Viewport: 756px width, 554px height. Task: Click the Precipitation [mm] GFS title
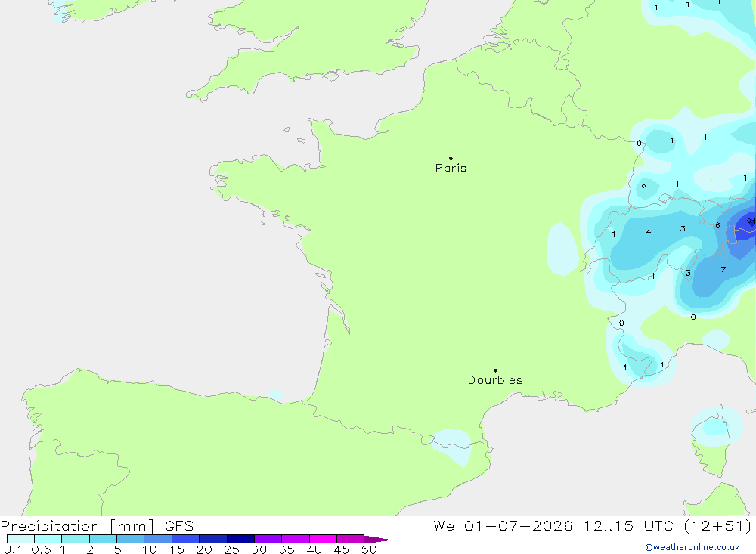pos(97,526)
